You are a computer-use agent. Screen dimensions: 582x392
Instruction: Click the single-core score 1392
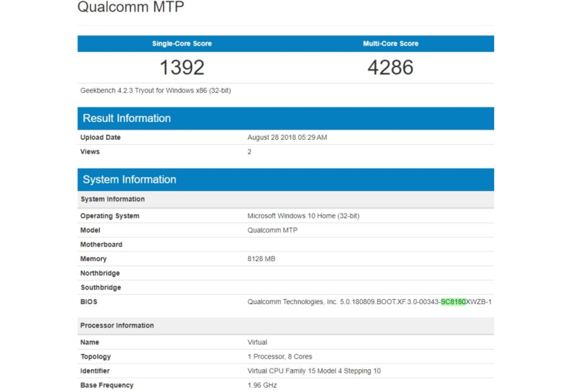(x=182, y=67)
